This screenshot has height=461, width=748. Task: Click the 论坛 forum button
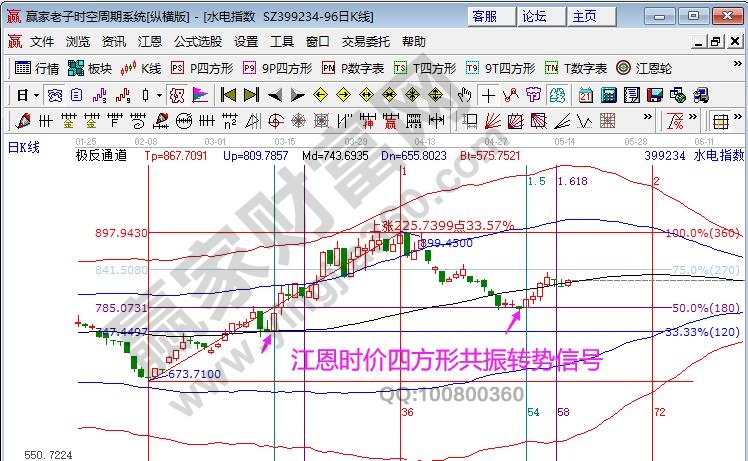click(x=535, y=16)
